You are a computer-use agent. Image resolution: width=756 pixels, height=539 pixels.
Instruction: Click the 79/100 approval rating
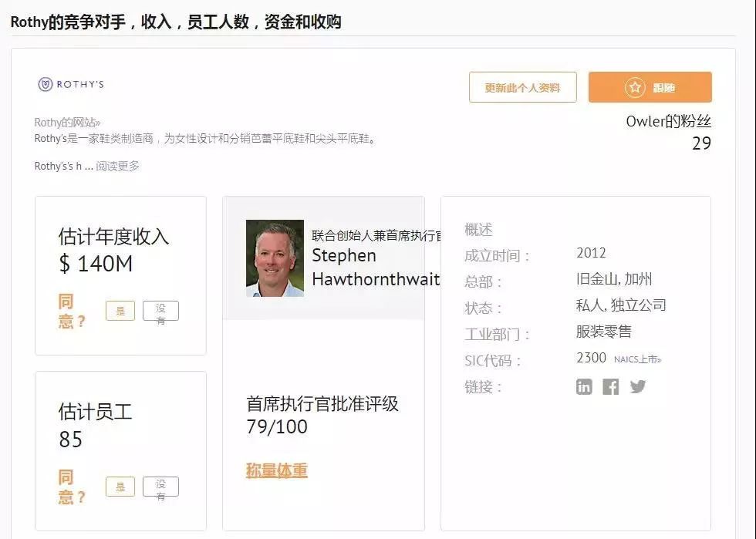(277, 426)
